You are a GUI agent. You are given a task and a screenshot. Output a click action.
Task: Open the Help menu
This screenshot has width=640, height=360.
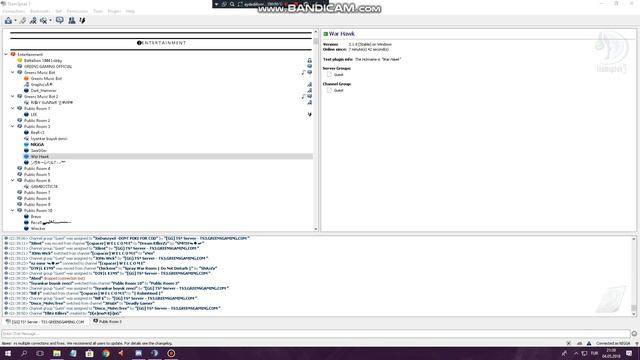130,11
